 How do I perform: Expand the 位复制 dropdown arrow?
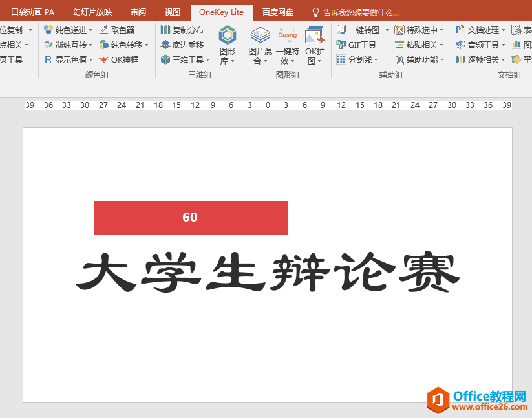point(30,30)
